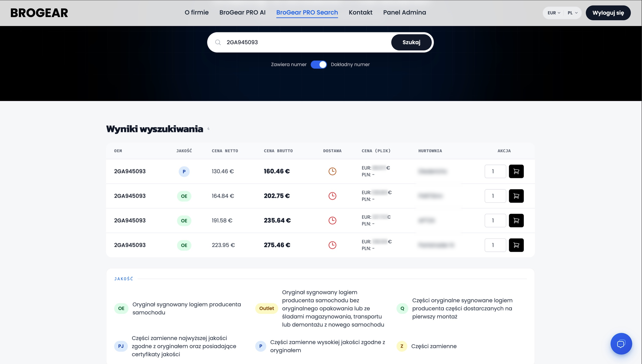Add the 160.46 € part to cart
The height and width of the screenshot is (364, 642).
(x=516, y=171)
